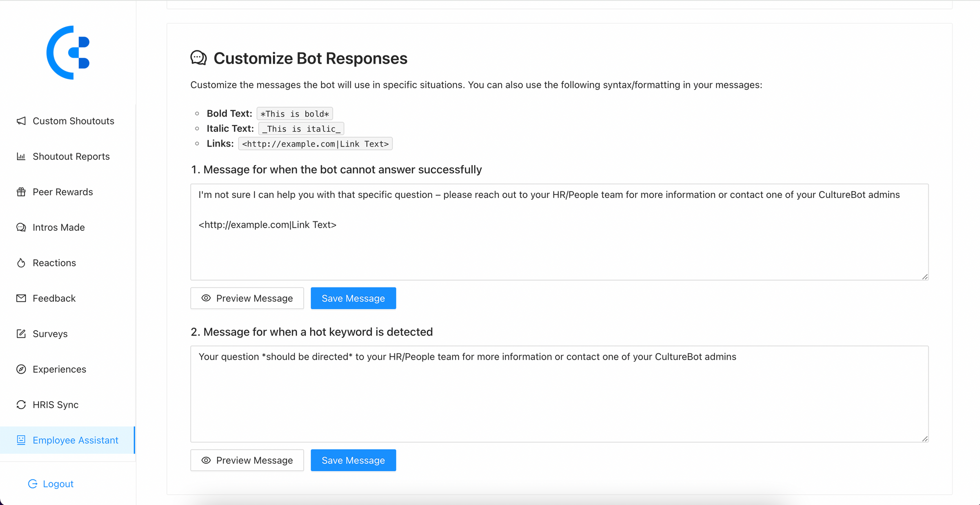Click the Employee Assistant badge icon
This screenshot has height=505, width=980.
coord(21,440)
